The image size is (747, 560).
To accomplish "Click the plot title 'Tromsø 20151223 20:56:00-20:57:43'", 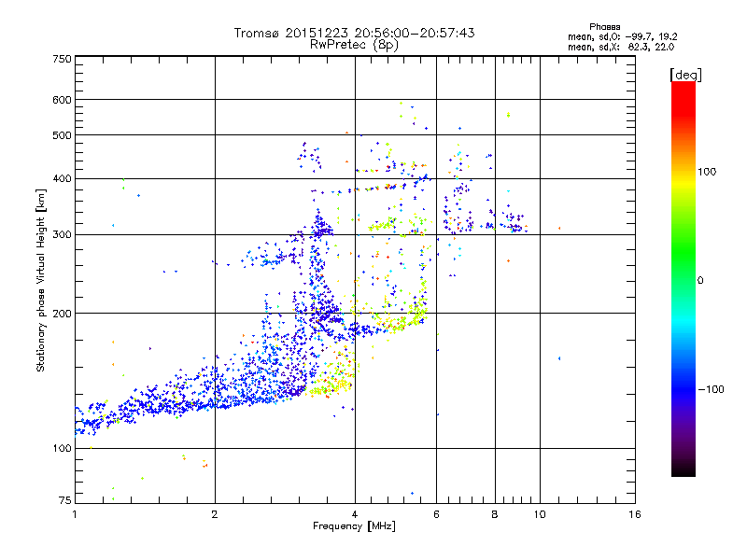I will pos(354,33).
